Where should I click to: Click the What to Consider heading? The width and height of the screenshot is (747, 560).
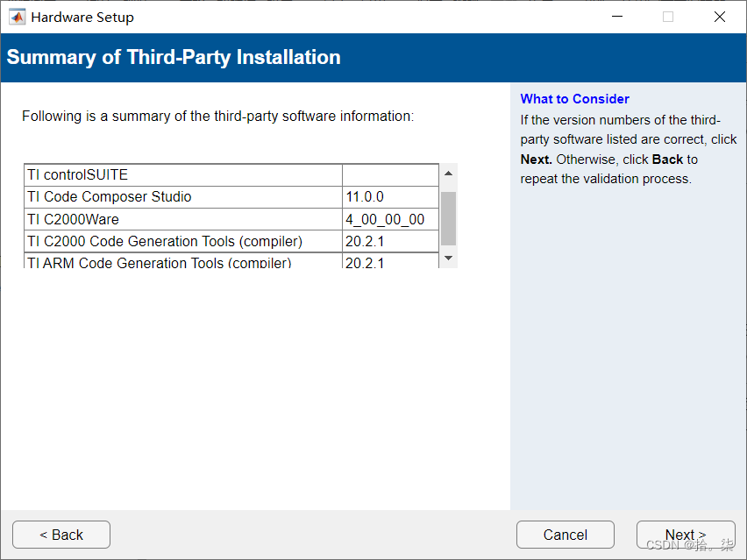pos(574,98)
